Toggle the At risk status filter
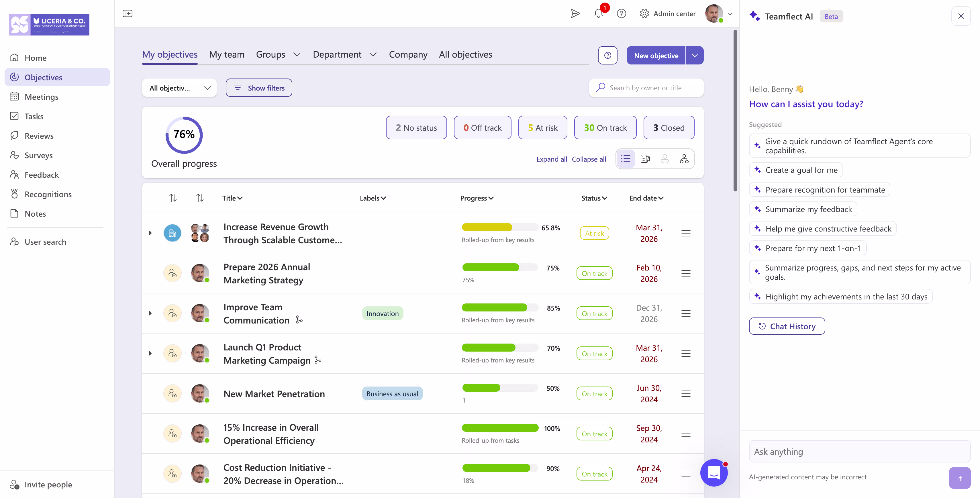This screenshot has height=498, width=980. coord(543,128)
